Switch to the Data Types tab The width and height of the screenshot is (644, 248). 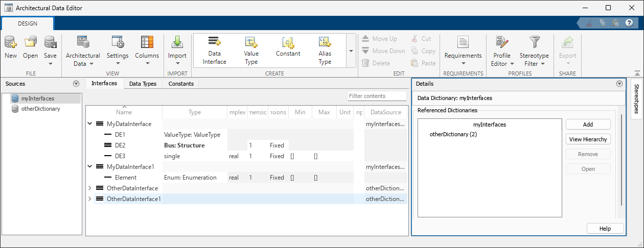143,84
